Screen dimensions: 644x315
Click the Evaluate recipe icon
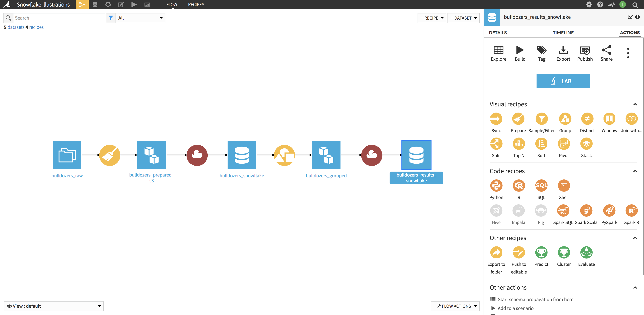(586, 252)
